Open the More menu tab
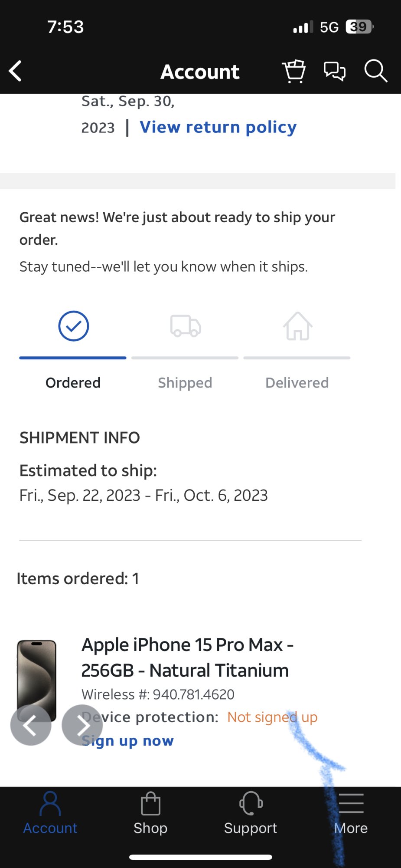This screenshot has height=868, width=401. point(351,813)
